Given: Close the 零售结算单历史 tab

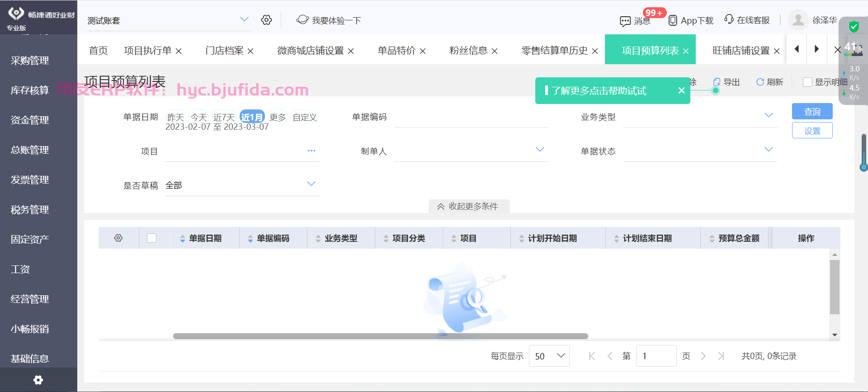Looking at the screenshot, I should [595, 51].
